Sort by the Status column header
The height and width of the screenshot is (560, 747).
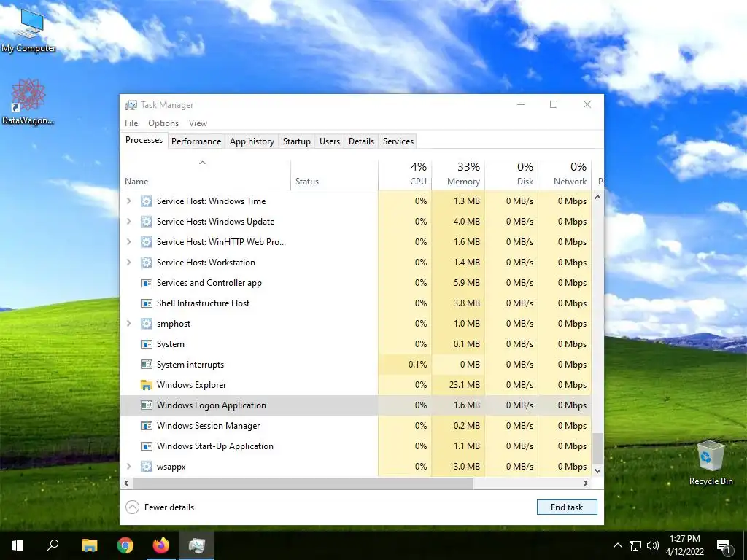coord(334,174)
